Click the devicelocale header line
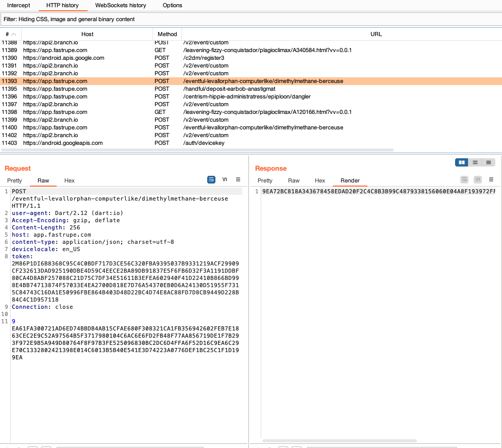The height and width of the screenshot is (448, 502). (x=46, y=249)
